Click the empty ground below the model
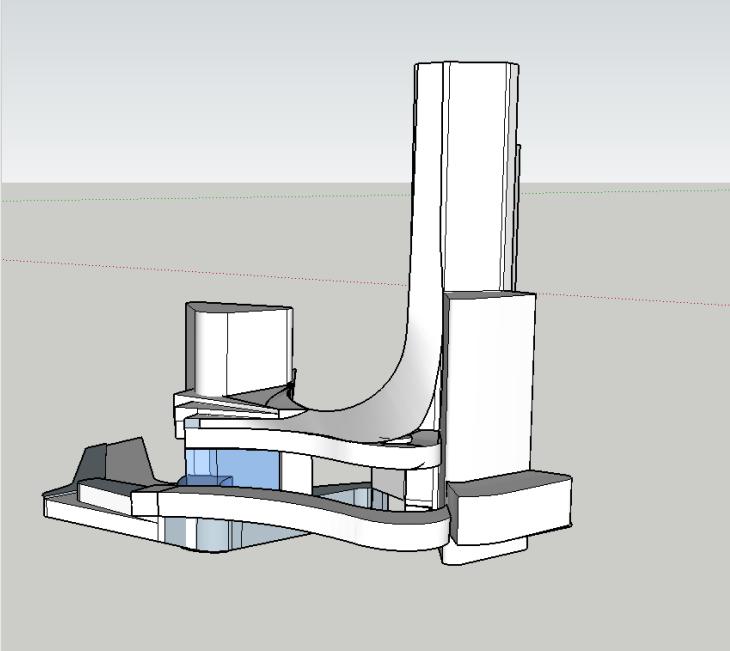 [x=300, y=600]
